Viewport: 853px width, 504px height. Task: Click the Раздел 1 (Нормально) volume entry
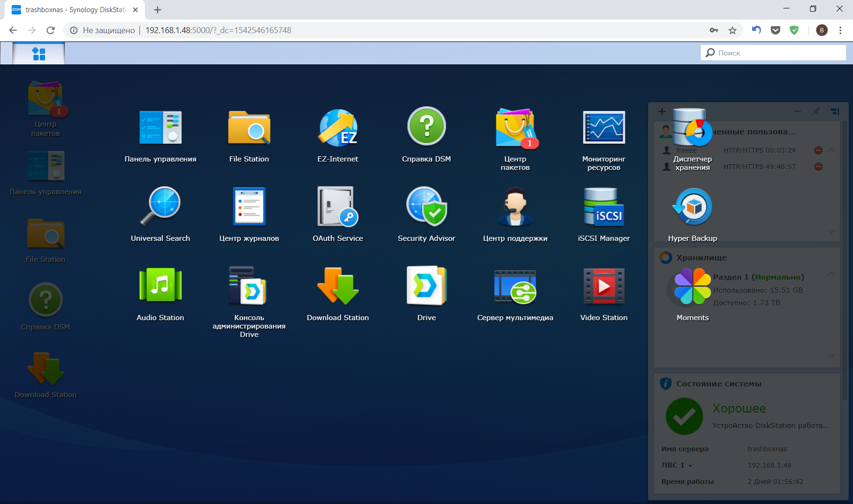tap(758, 277)
